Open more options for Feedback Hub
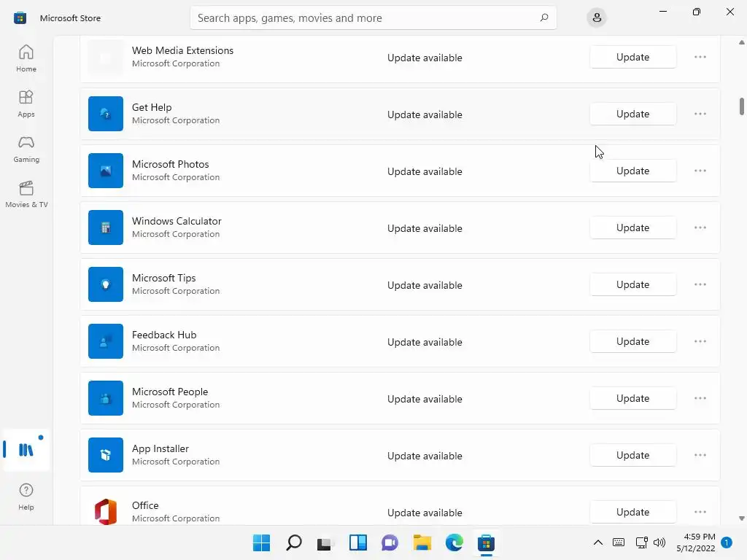 click(x=700, y=341)
